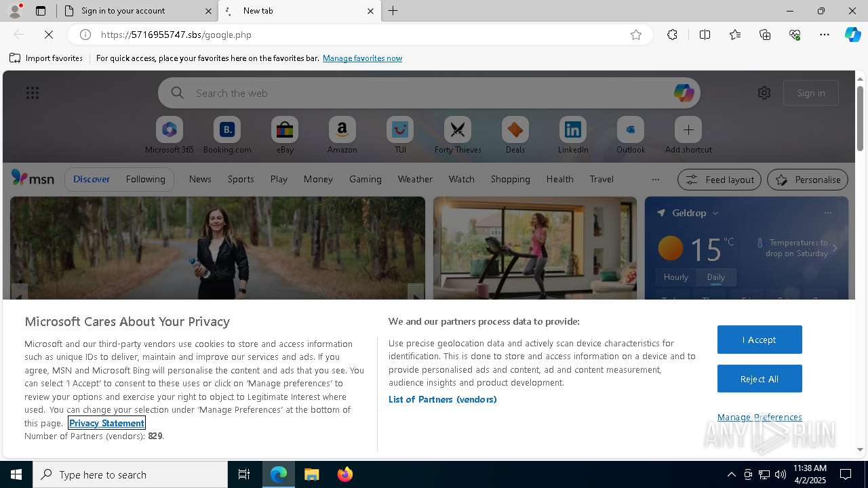Open the News section

(200, 179)
